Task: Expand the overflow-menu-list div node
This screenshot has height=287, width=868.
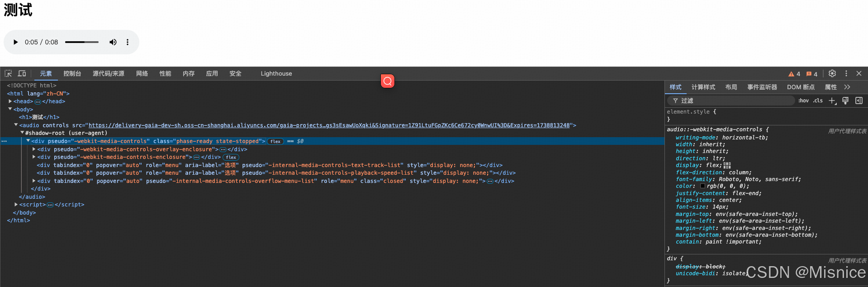Action: (x=34, y=181)
